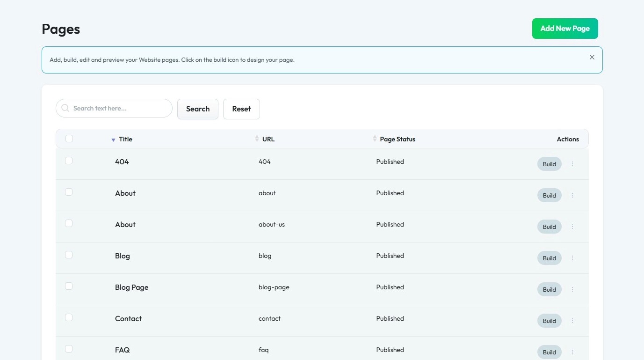
Task: Click Add New Page button
Action: (x=565, y=29)
